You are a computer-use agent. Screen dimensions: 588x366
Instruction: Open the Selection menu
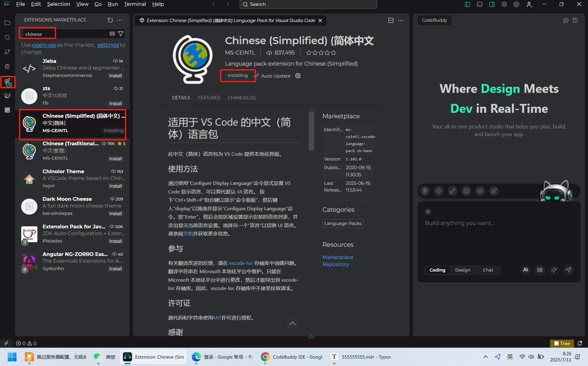(59, 4)
